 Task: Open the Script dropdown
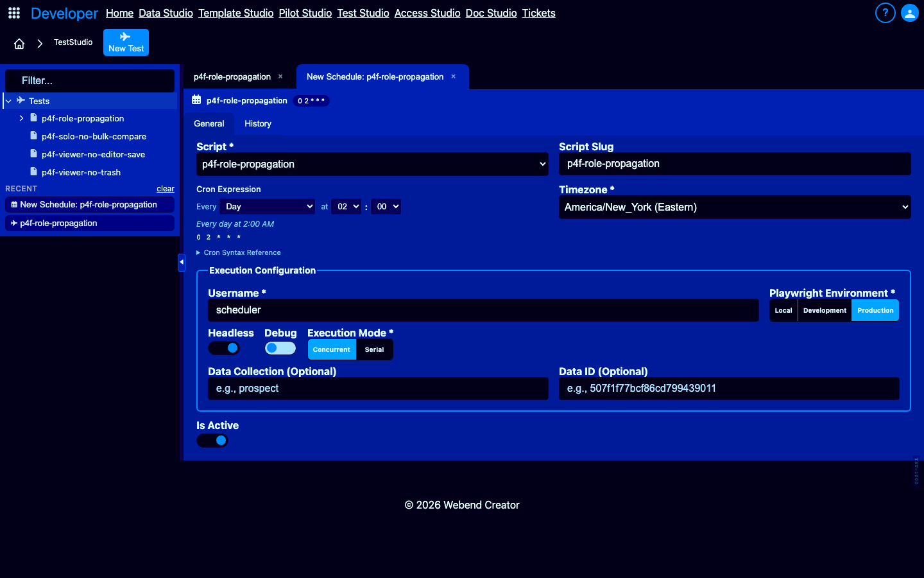point(372,164)
